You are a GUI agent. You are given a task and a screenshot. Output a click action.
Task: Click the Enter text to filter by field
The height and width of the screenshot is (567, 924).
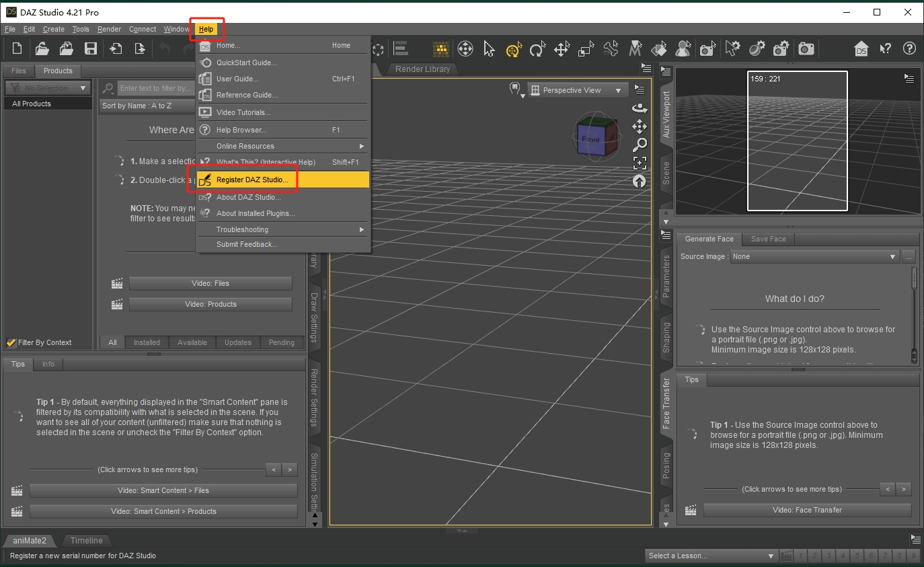click(x=156, y=88)
